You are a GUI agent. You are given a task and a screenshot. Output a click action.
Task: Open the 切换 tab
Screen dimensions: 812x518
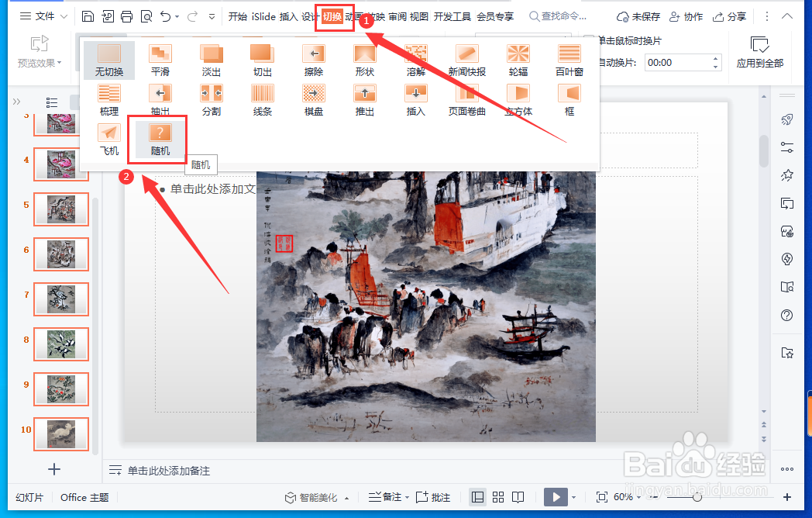click(332, 16)
